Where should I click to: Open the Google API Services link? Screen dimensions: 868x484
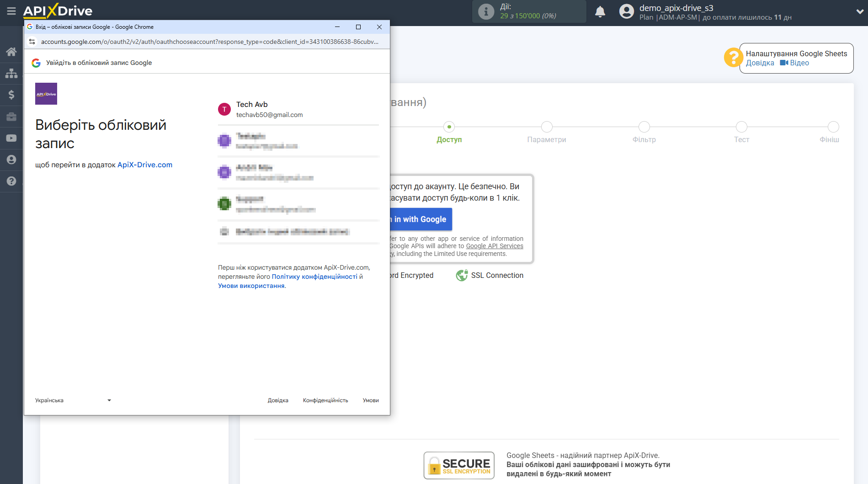pos(495,246)
